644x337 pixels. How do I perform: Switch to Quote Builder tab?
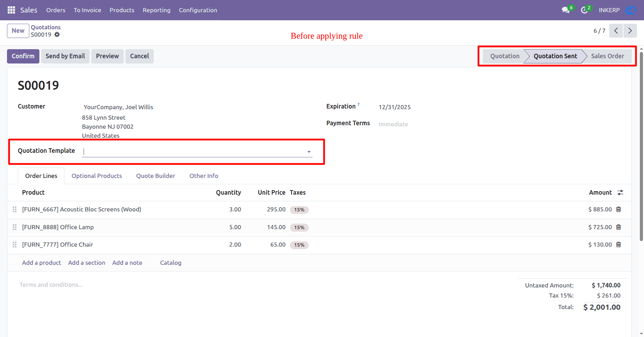(x=156, y=176)
